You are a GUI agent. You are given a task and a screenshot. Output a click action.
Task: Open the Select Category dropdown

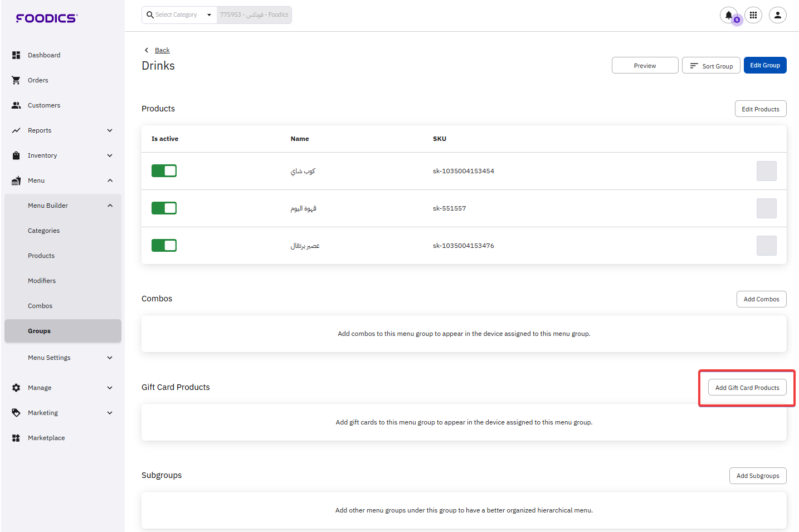coord(179,15)
